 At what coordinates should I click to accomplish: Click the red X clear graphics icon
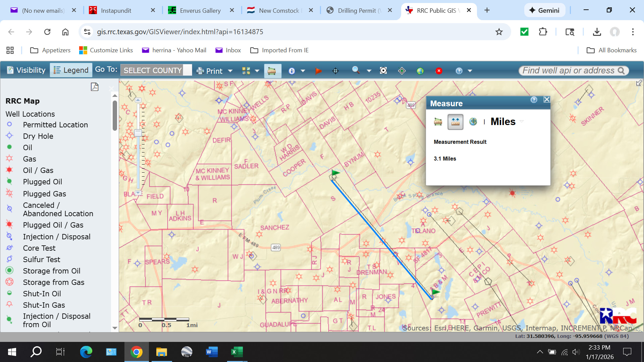439,71
